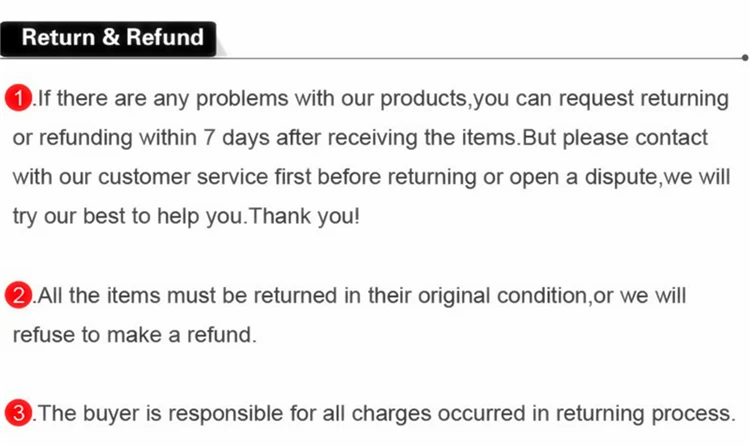Viewport: 750px width, 446px height.
Task: Click the dot ending the header divider line
Action: 745,58
